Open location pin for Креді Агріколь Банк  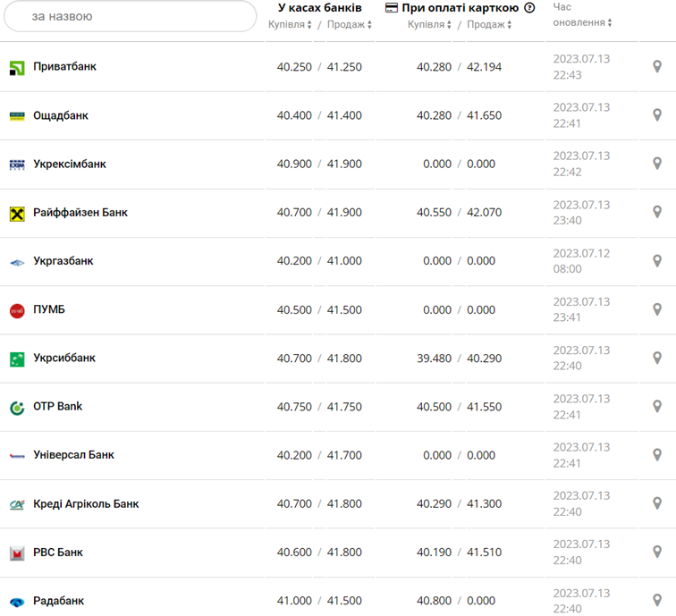(657, 503)
